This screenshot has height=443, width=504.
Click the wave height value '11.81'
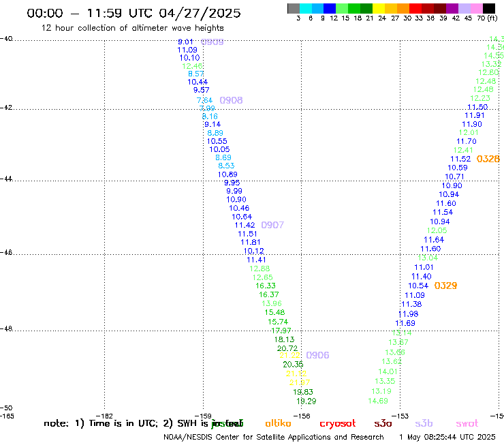point(251,242)
